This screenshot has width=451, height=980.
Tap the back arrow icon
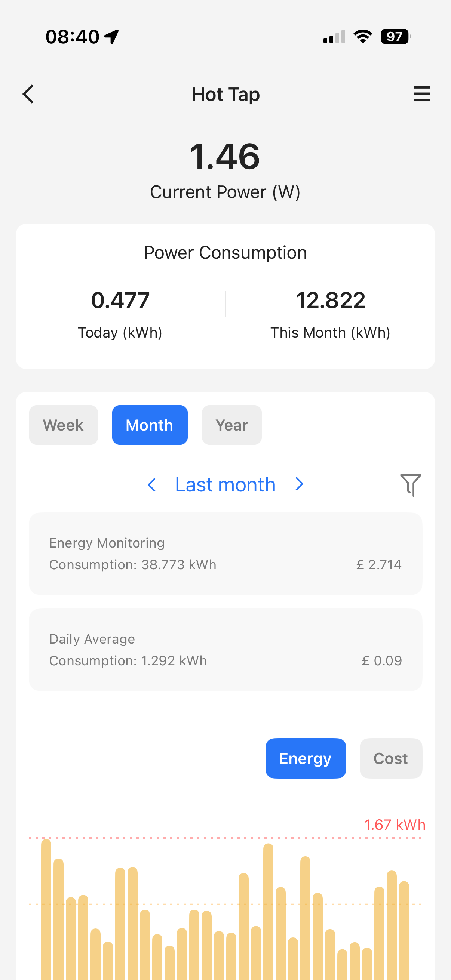28,94
